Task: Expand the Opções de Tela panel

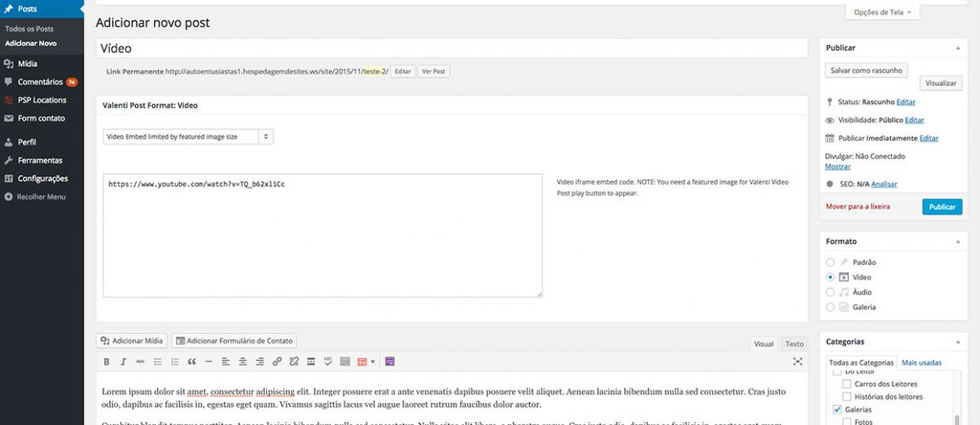Action: coord(882,12)
